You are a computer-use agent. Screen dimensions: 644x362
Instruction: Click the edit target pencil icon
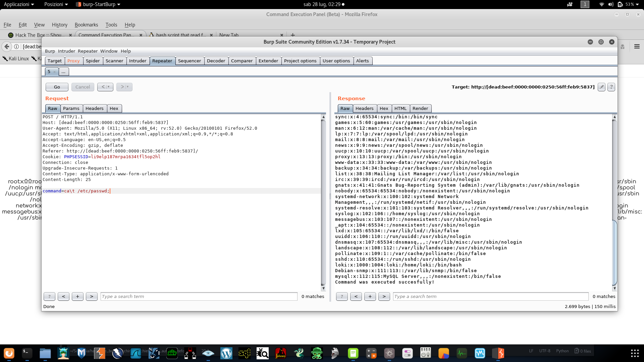pyautogui.click(x=601, y=87)
